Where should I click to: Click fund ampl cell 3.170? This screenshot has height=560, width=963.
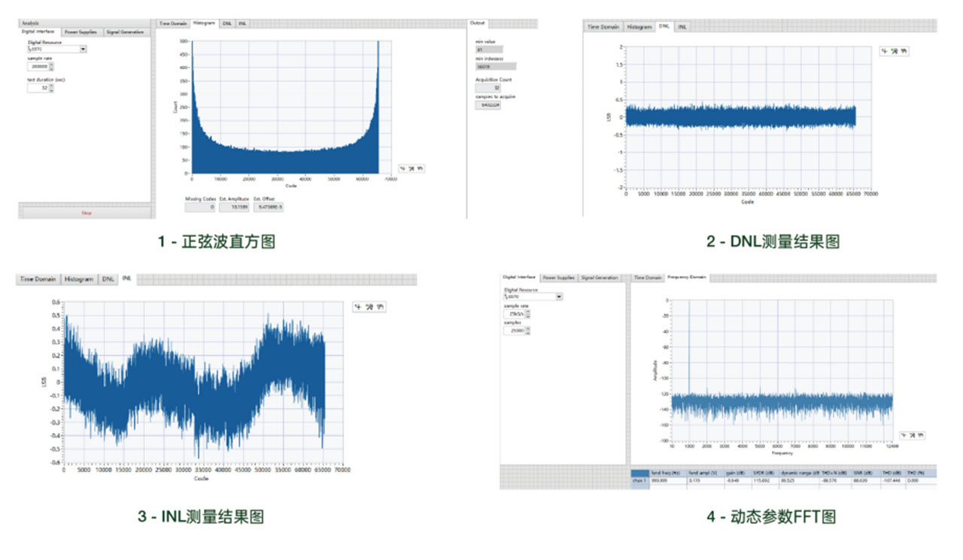pos(706,480)
